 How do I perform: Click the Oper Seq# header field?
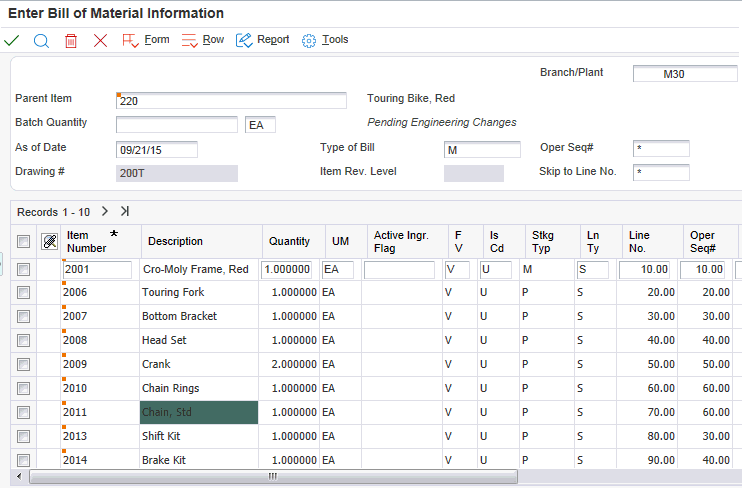pos(661,148)
